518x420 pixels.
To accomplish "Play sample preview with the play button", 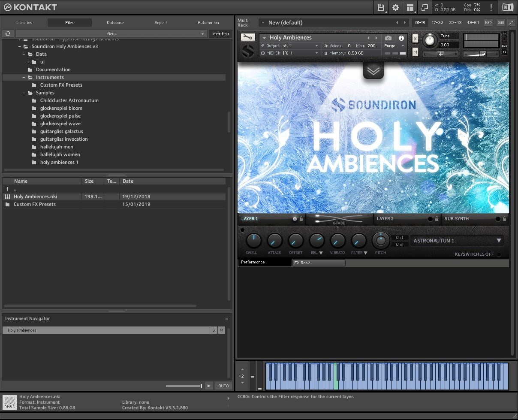I will click(208, 386).
